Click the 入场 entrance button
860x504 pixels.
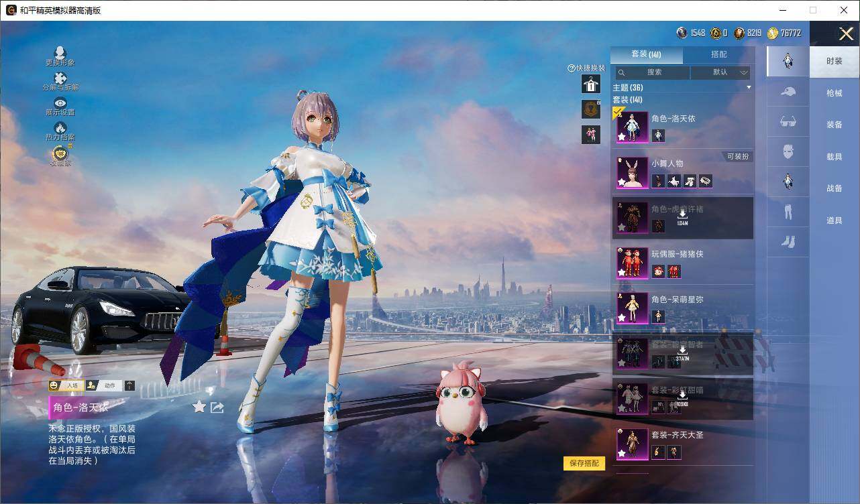[65, 385]
